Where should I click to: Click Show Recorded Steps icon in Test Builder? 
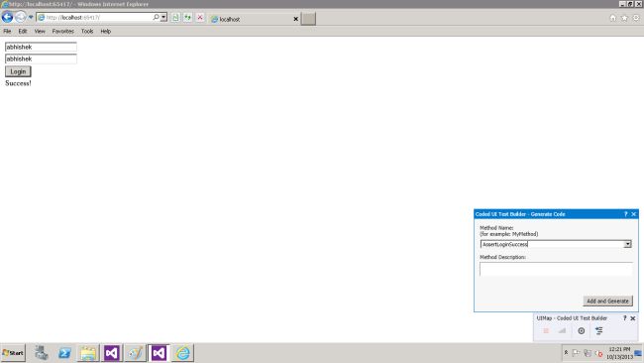[562, 330]
